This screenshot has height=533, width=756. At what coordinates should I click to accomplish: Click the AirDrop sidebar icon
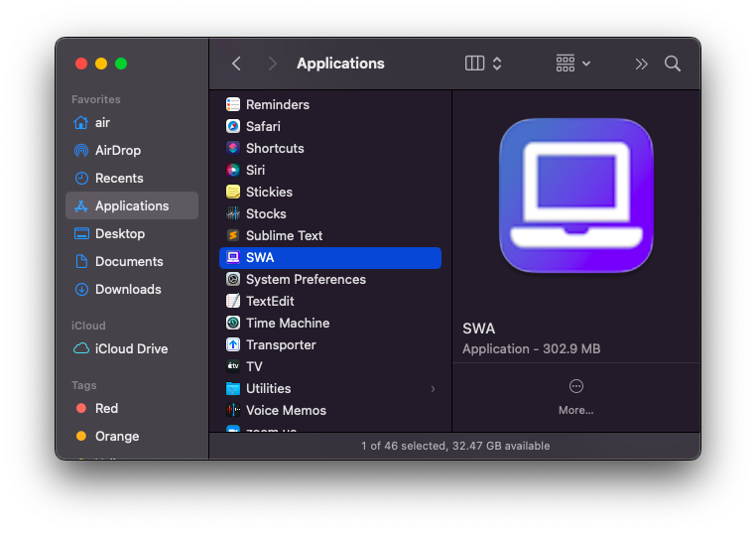pyautogui.click(x=81, y=151)
